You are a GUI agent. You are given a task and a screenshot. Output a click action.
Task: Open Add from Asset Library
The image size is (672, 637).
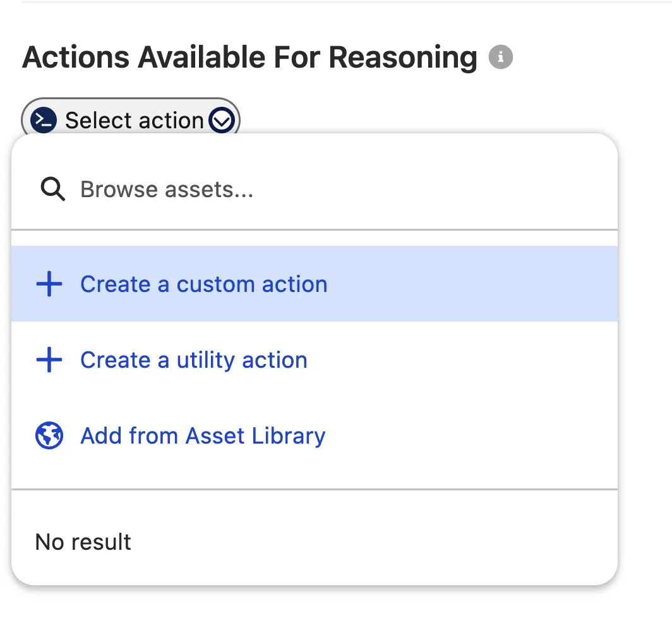pos(315,435)
